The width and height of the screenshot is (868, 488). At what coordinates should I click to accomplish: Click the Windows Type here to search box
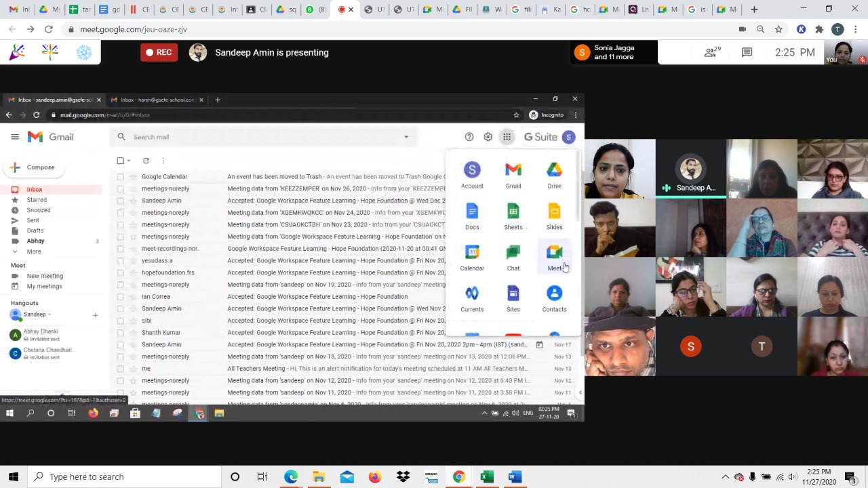click(125, 476)
